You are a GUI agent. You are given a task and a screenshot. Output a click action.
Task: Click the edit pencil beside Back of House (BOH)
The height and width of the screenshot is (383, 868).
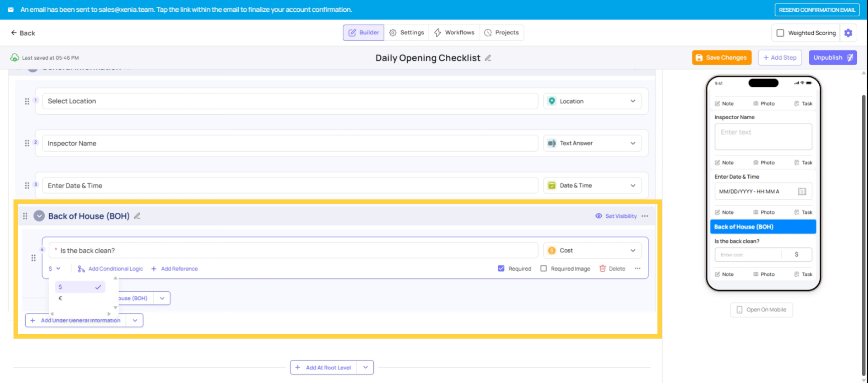(137, 216)
